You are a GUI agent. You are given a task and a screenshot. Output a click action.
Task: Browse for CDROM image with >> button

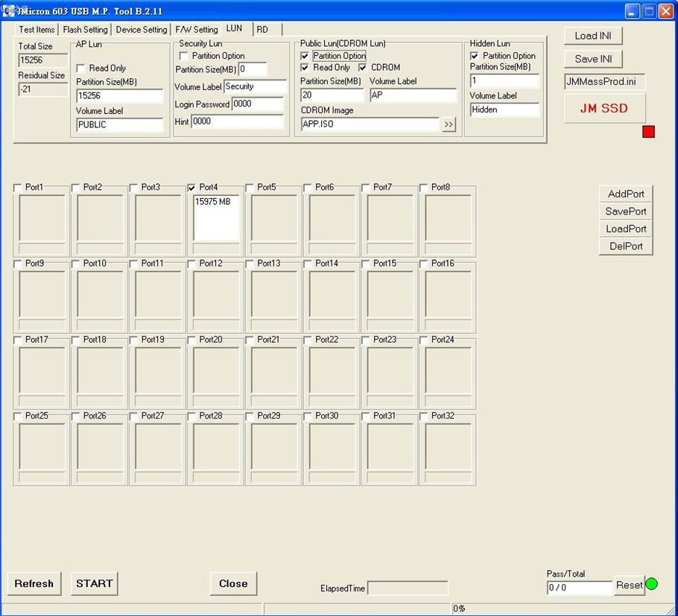tap(449, 124)
